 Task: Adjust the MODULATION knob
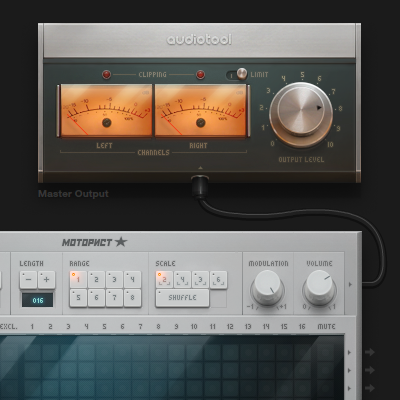click(268, 288)
